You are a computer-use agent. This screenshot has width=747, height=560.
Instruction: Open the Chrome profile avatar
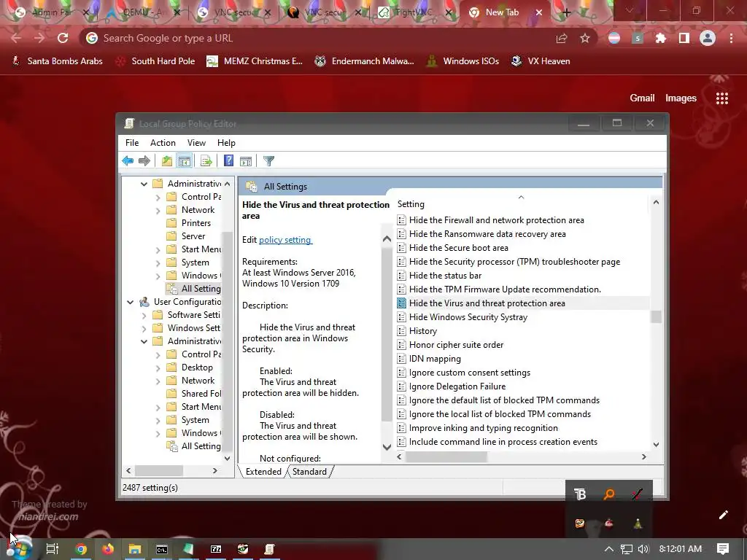(x=708, y=38)
